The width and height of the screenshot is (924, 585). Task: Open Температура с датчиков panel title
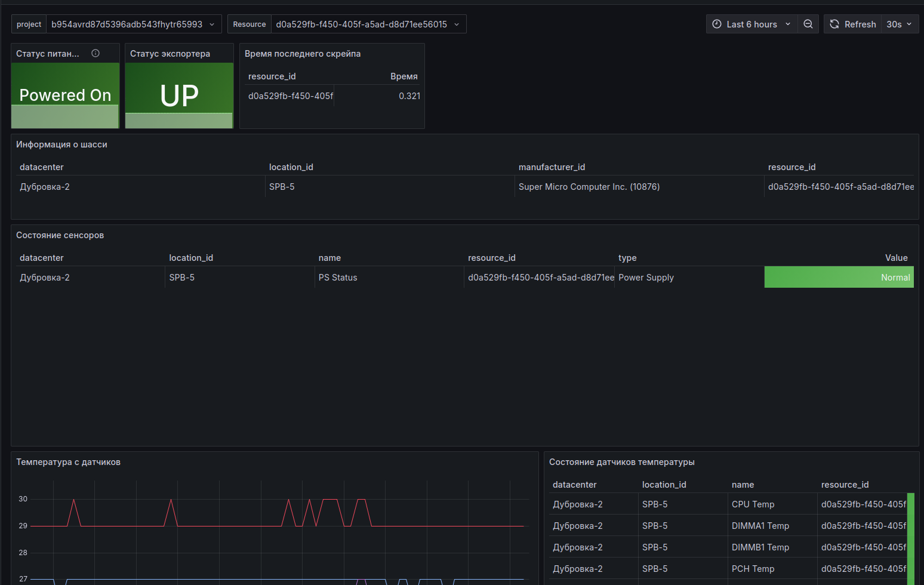tap(68, 462)
